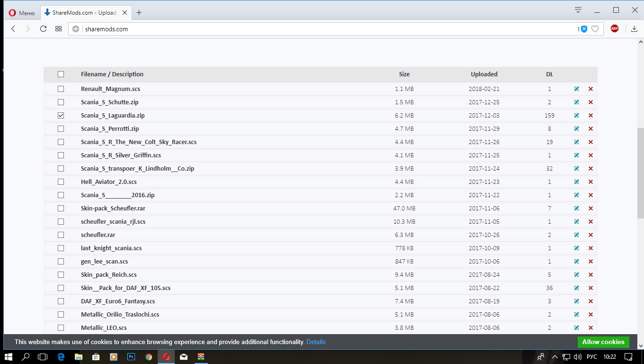Image resolution: width=644 pixels, height=364 pixels.
Task: Open a new browser tab
Action: click(x=139, y=13)
